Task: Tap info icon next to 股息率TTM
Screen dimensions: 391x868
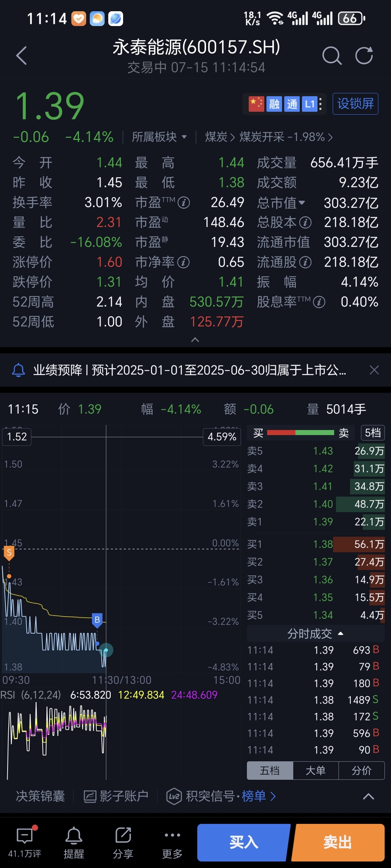Action: (x=319, y=302)
